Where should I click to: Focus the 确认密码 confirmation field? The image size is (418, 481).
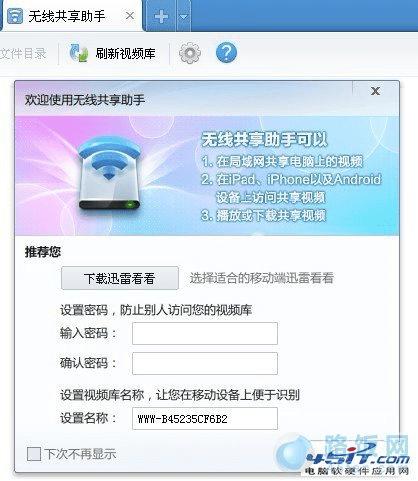[x=205, y=363]
